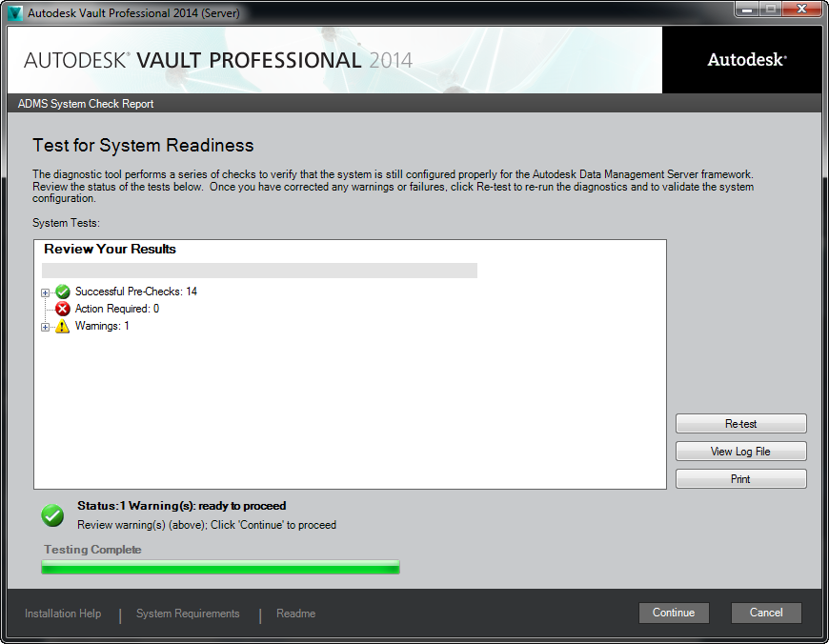Open the Installation Help link

(63, 614)
